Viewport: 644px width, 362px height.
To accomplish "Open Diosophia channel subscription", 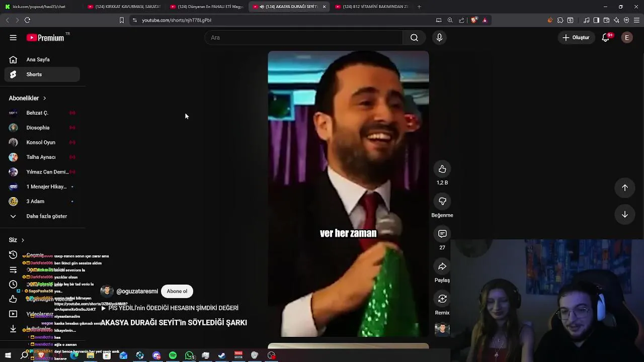I will coord(42,128).
